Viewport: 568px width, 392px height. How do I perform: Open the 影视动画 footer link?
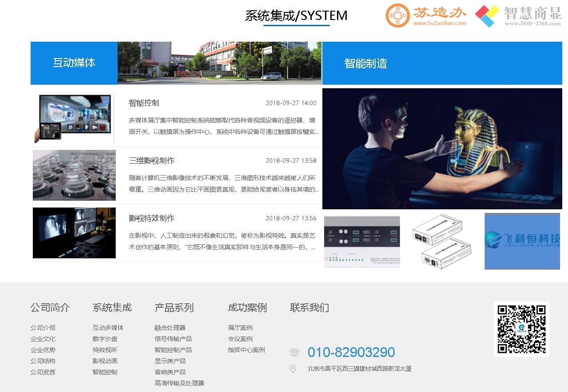point(105,361)
